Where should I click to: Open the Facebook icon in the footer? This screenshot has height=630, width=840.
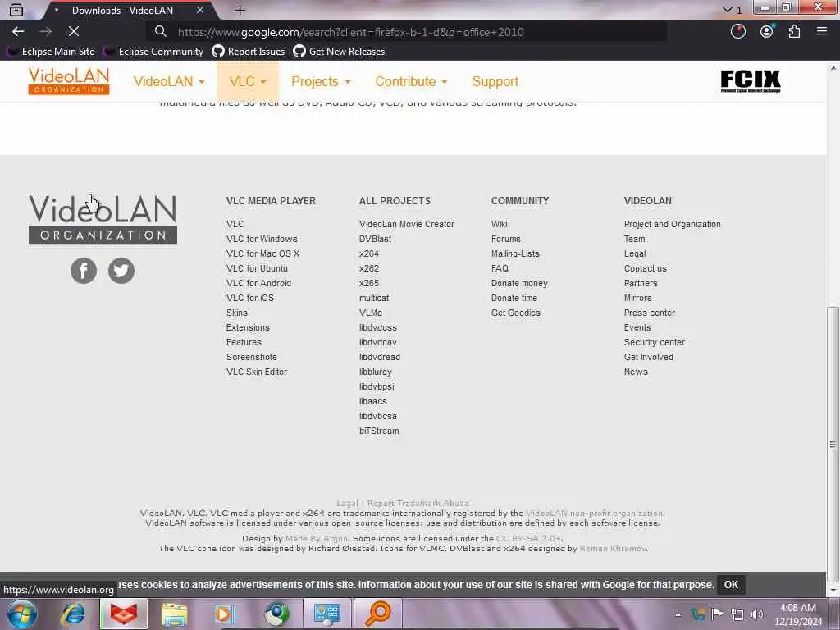[x=84, y=271]
